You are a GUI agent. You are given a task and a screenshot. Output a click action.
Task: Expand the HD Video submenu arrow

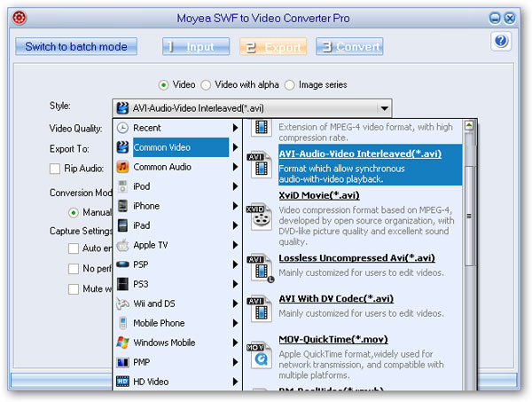pyautogui.click(x=235, y=382)
